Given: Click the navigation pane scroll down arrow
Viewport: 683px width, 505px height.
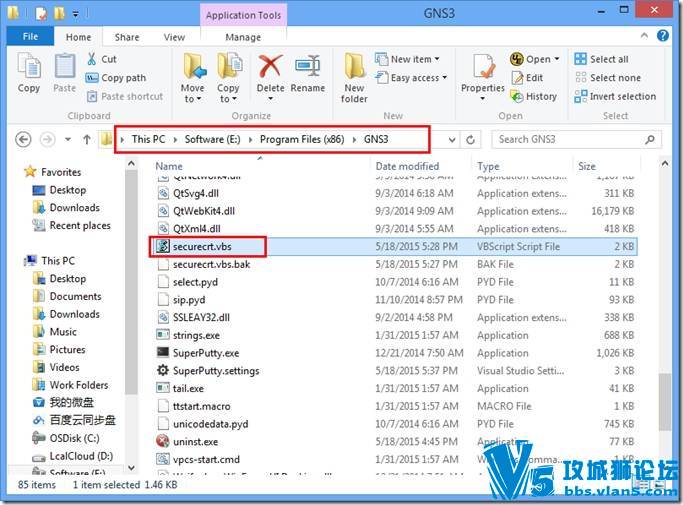Looking at the screenshot, I should pyautogui.click(x=131, y=468).
